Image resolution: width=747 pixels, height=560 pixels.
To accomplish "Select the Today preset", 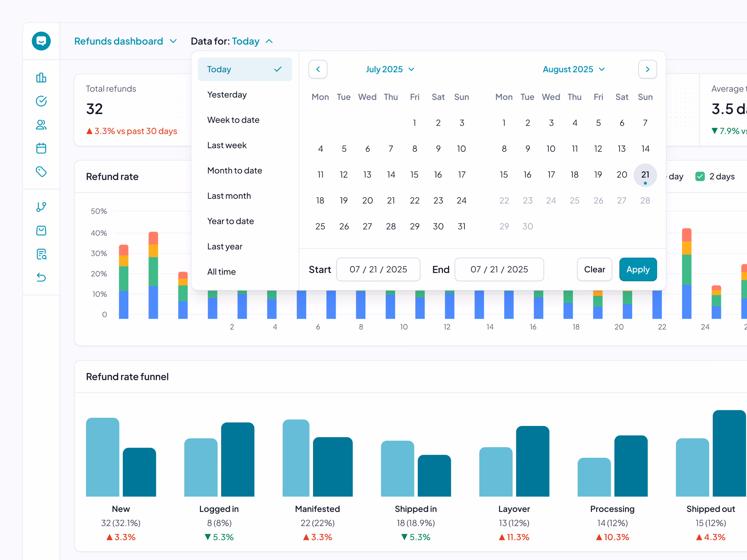I will (245, 69).
